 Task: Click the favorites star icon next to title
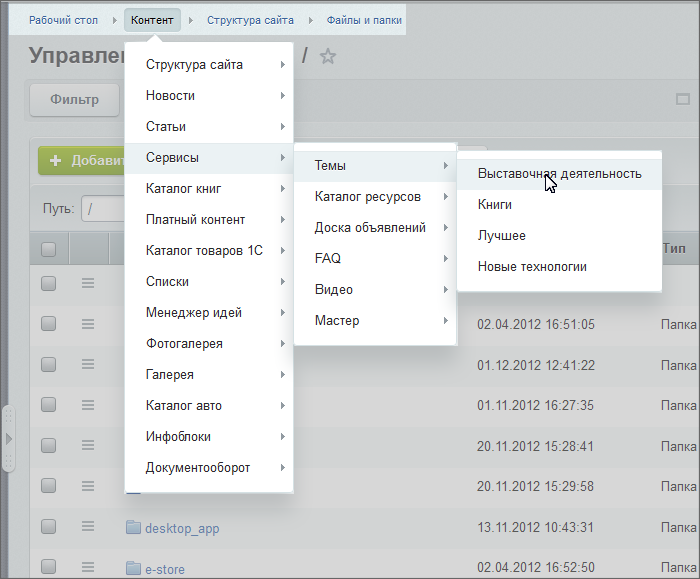tap(328, 57)
